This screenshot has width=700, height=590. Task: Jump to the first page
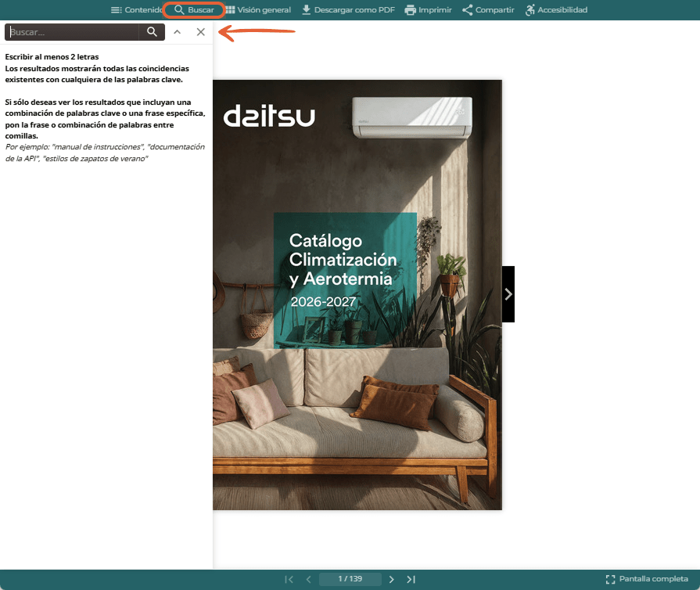click(289, 579)
